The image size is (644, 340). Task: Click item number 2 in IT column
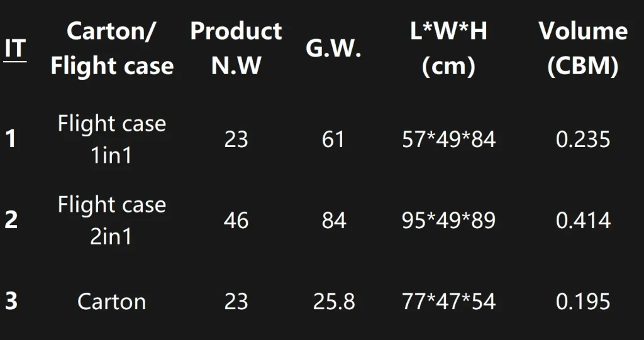(11, 221)
